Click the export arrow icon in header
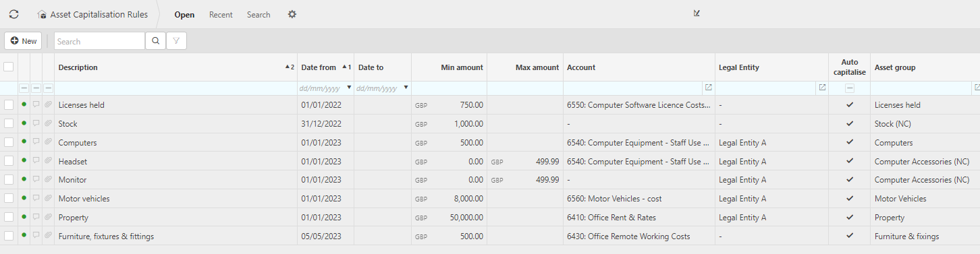Screen dimensions: 980x254 697,13
